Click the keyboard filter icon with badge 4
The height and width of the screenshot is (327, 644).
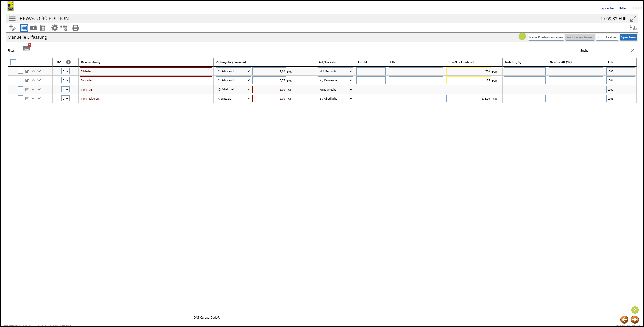click(x=26, y=48)
